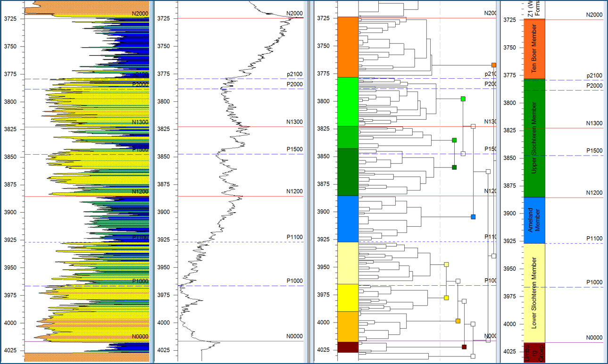The width and height of the screenshot is (608, 364).
Task: Click N0000 marker label in log curve track
Action: (x=294, y=337)
